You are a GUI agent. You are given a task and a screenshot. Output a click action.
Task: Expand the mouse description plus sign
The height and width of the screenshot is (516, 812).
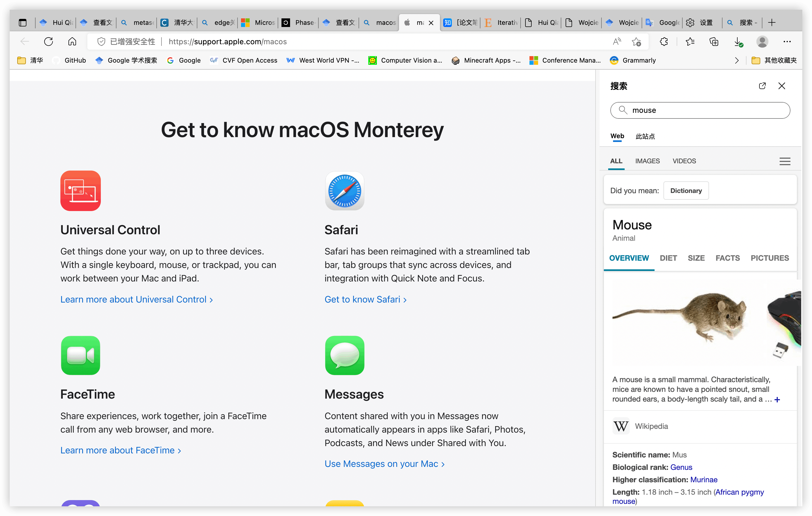pos(777,400)
